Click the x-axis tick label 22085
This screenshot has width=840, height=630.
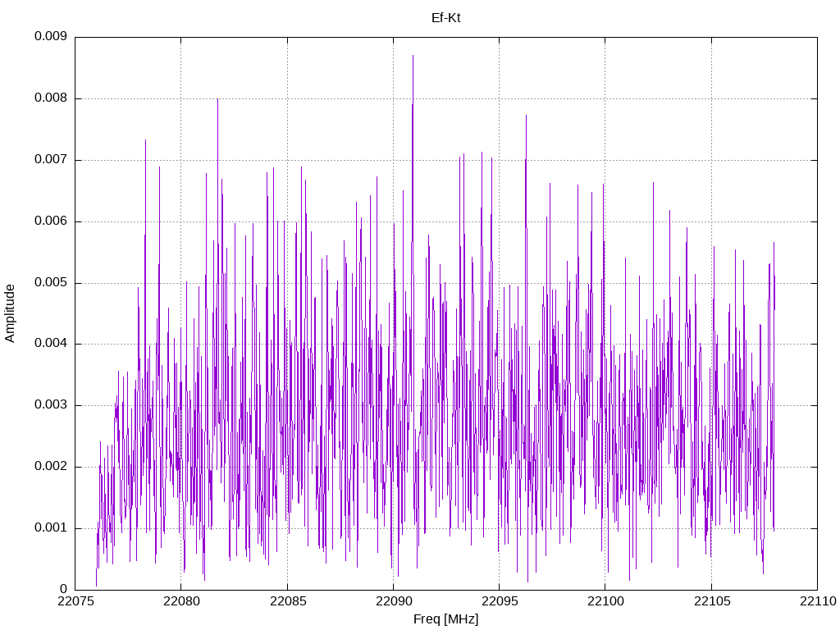tap(288, 601)
